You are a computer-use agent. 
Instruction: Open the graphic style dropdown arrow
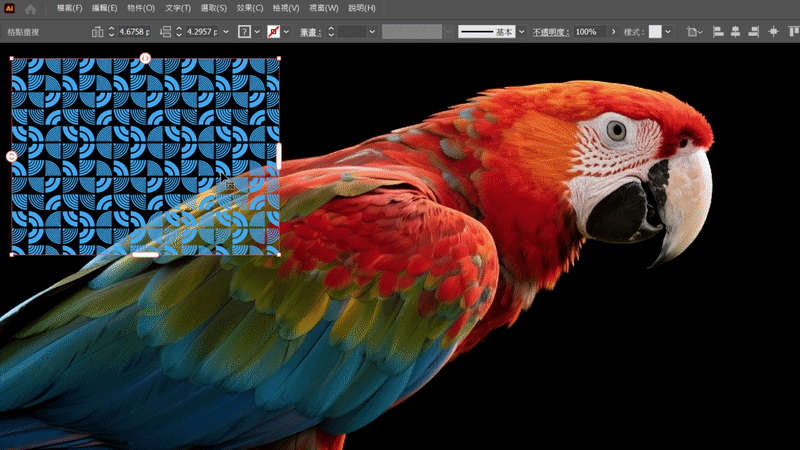click(668, 32)
